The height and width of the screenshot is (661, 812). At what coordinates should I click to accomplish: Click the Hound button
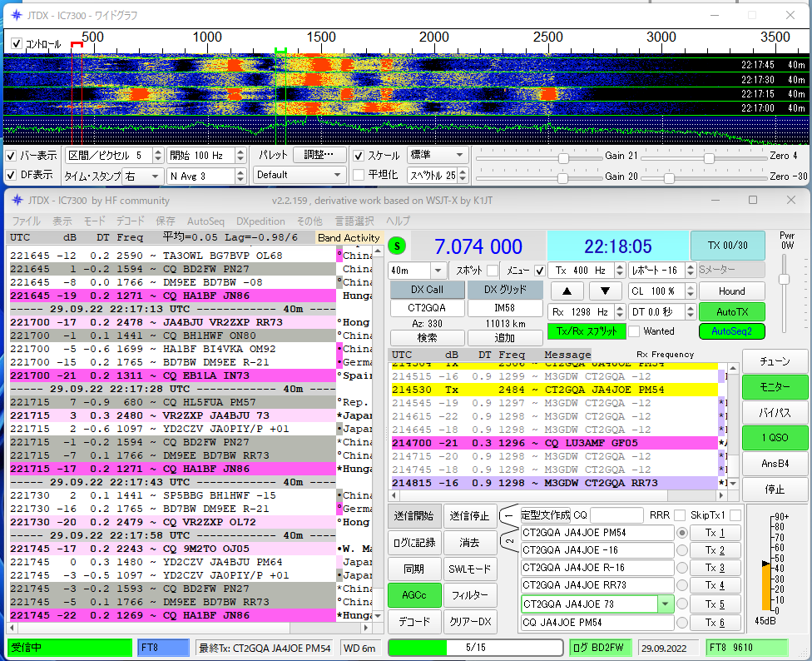coord(731,291)
